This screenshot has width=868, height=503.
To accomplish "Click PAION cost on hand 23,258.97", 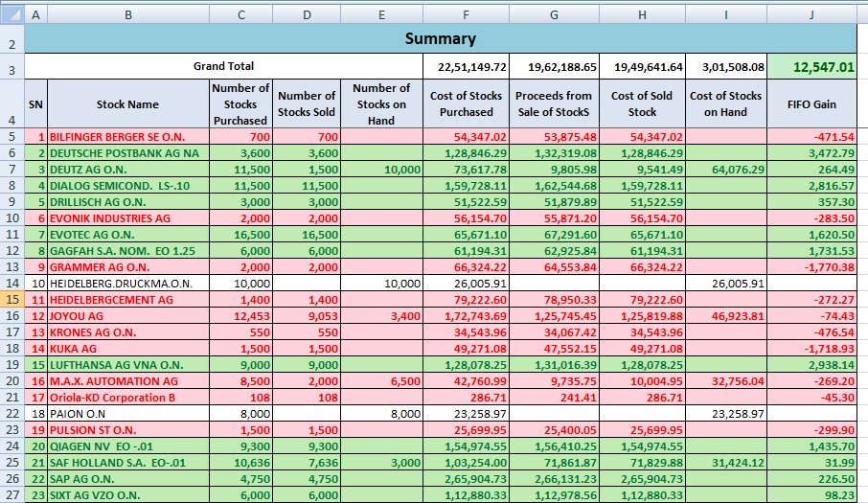I will coord(726,413).
